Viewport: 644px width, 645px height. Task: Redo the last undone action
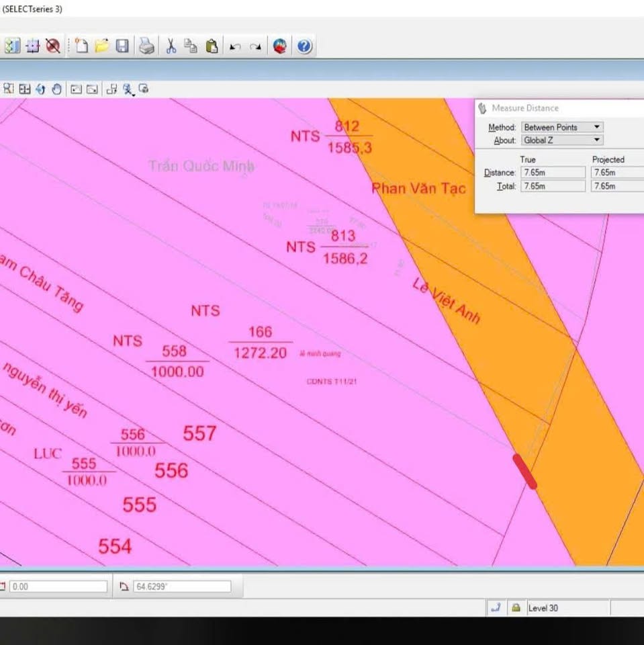point(255,47)
